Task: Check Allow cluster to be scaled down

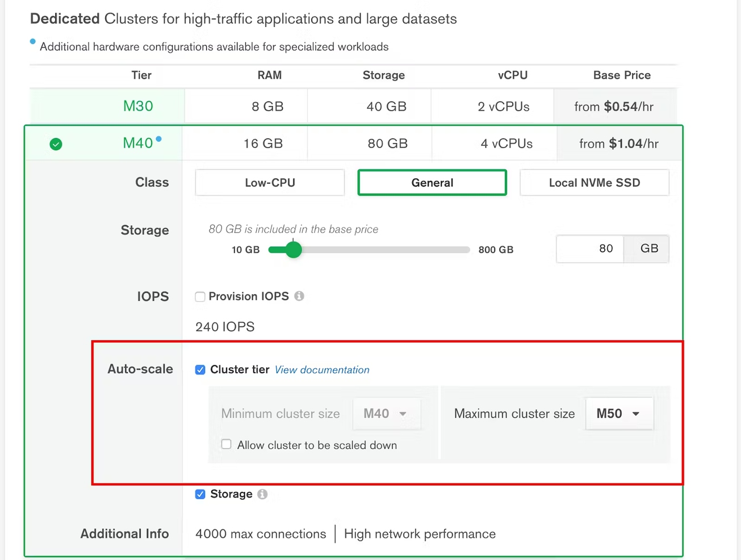Action: pyautogui.click(x=226, y=445)
